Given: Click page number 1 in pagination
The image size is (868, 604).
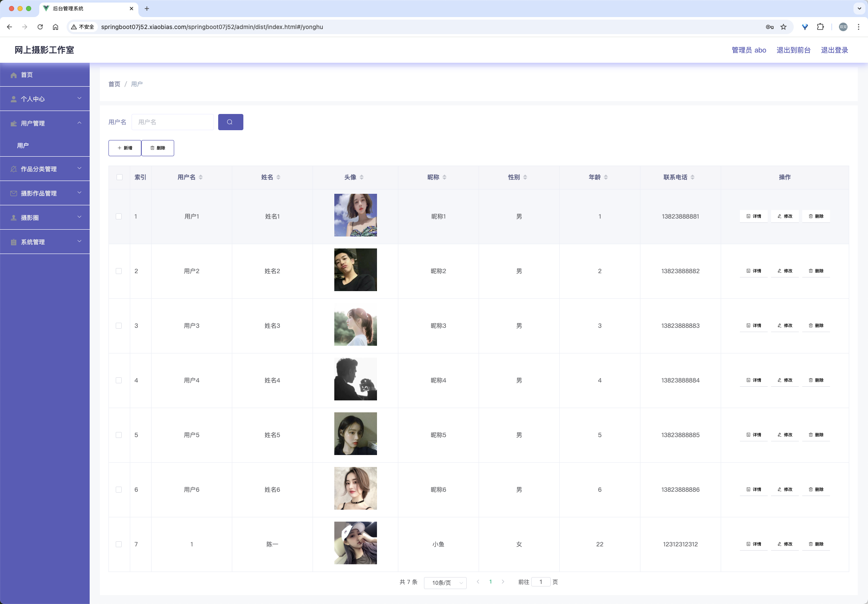Looking at the screenshot, I should coord(491,582).
